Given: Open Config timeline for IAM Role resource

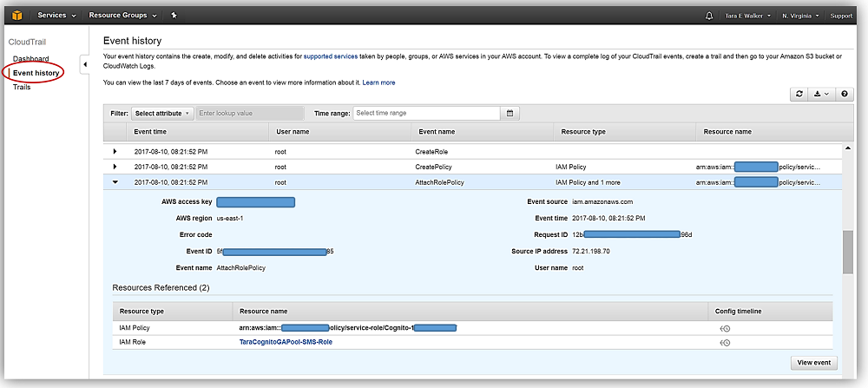Looking at the screenshot, I should click(725, 342).
